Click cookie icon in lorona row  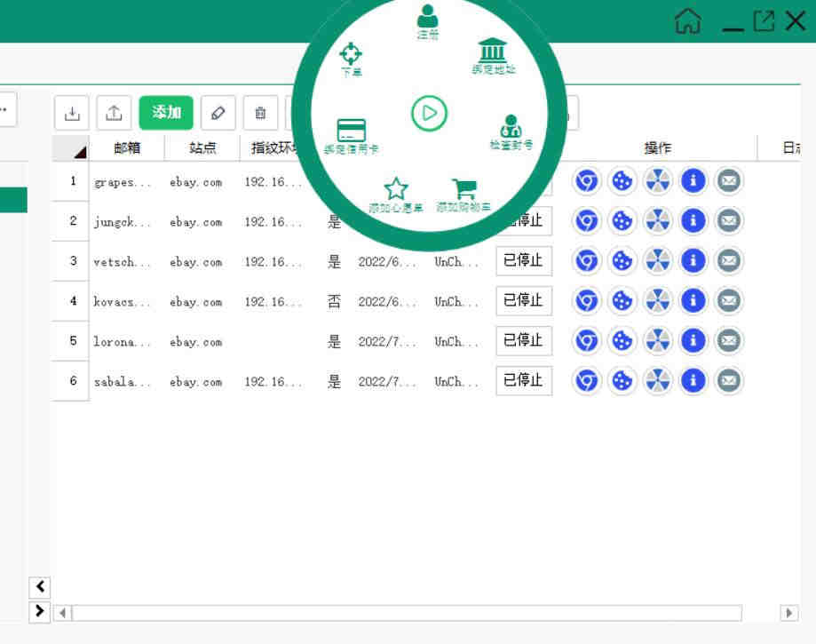[622, 340]
